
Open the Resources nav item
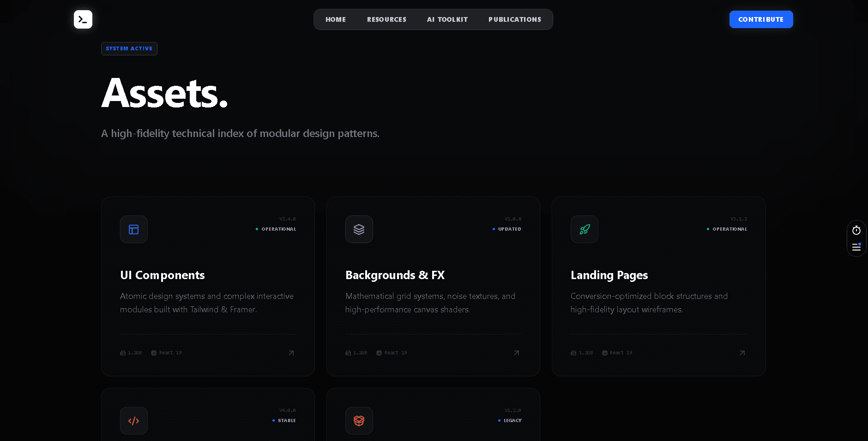386,19
